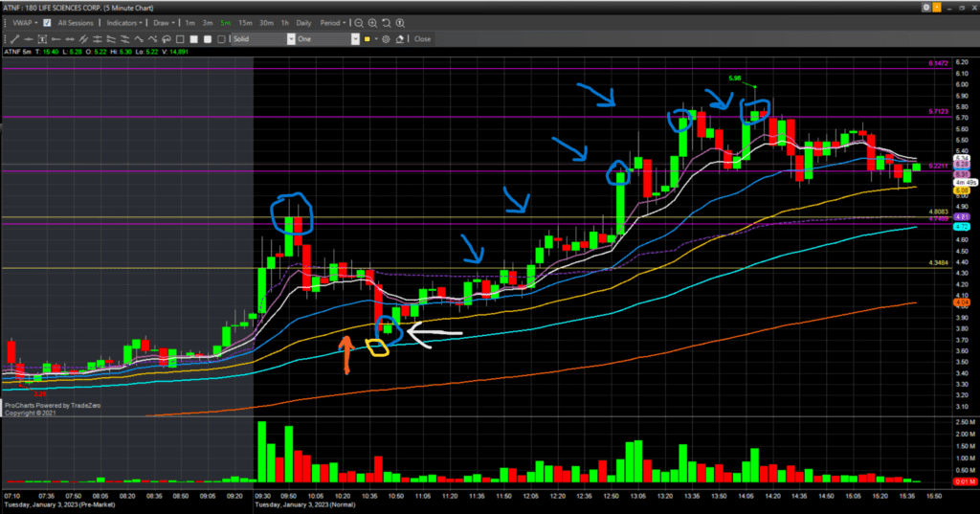Select the filled rectangle shape tool

(192, 39)
